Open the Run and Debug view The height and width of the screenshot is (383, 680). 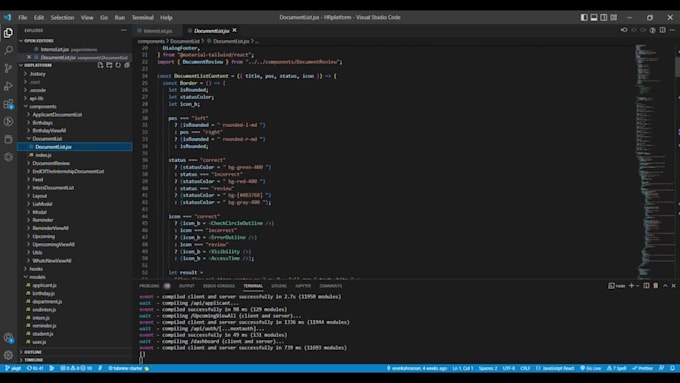click(8, 86)
